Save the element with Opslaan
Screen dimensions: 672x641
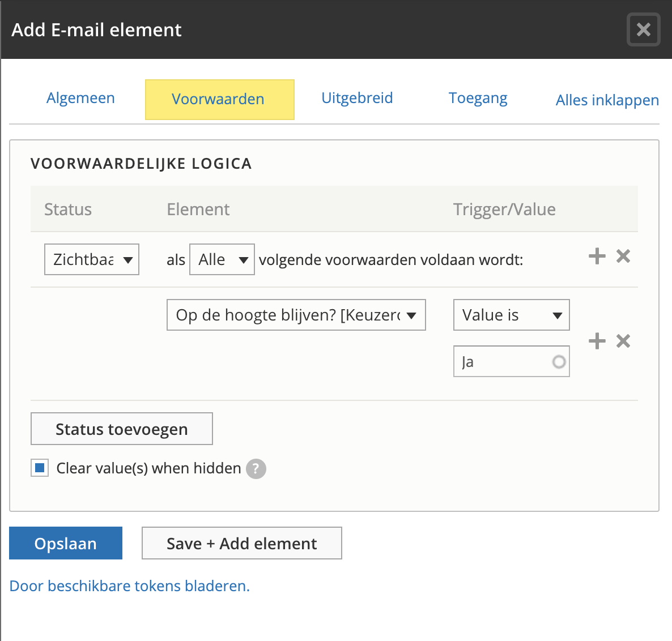pos(66,543)
